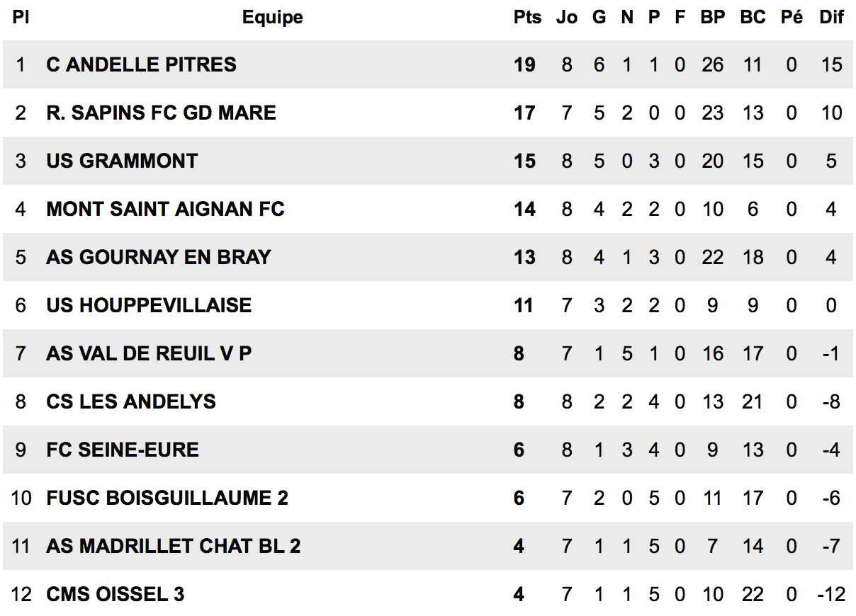This screenshot has height=616, width=856.
Task: Open team C ANDELLE PITRES
Action: click(142, 64)
